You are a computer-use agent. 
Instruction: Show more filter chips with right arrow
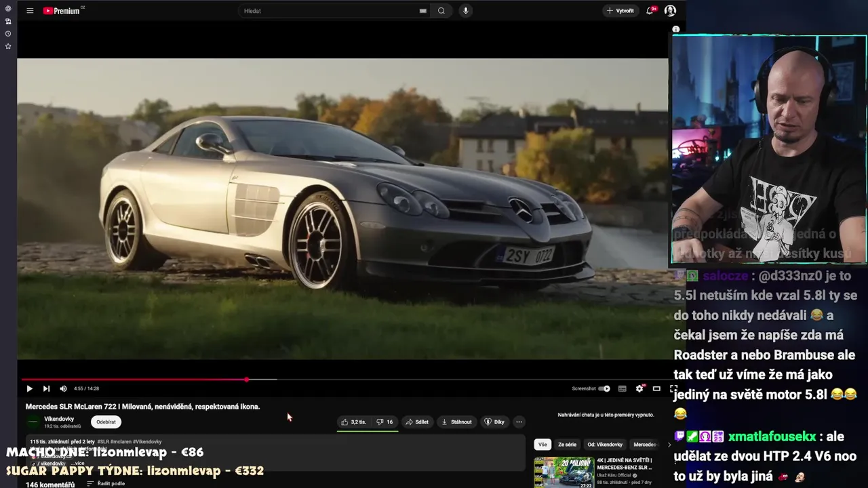[669, 445]
